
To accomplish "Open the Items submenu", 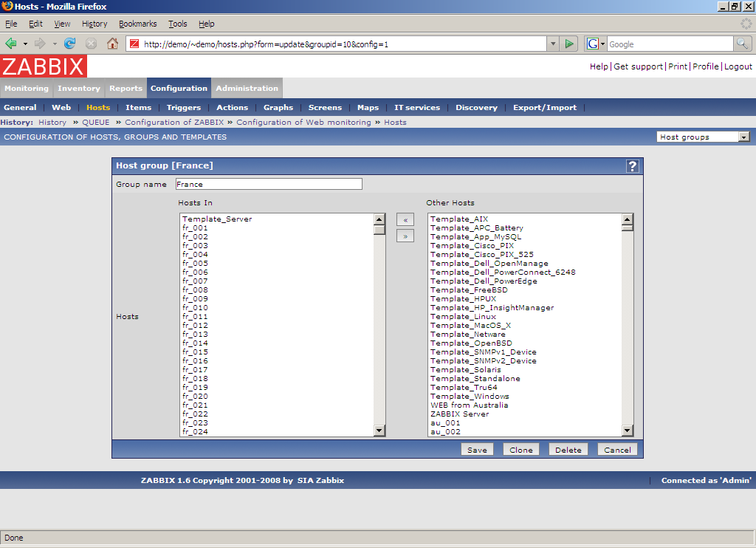I will pos(138,108).
